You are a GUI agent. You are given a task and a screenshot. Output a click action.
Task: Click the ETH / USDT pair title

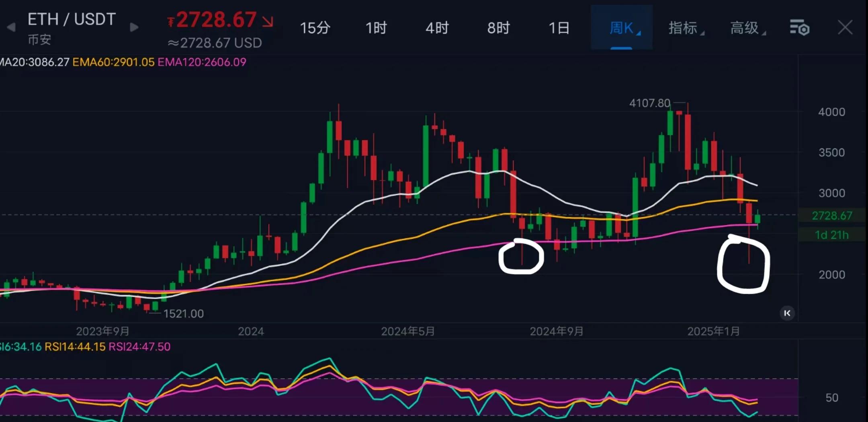click(x=72, y=19)
